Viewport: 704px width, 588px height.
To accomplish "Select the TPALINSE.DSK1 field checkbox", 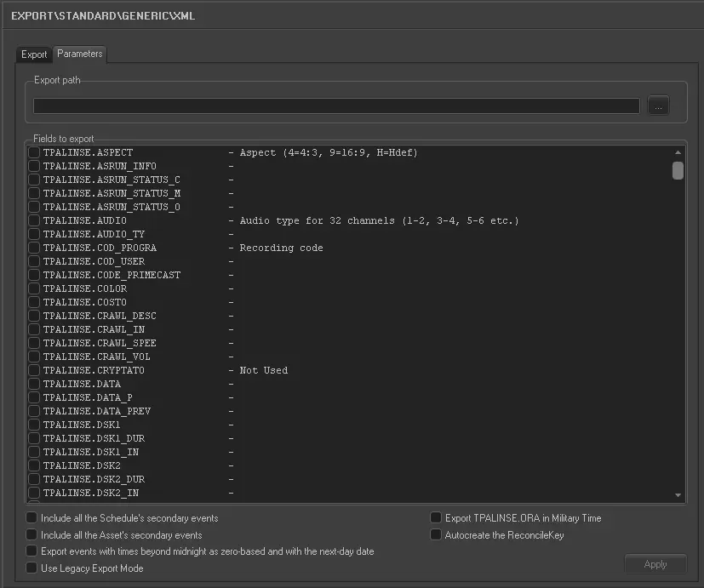I will pyautogui.click(x=34, y=425).
